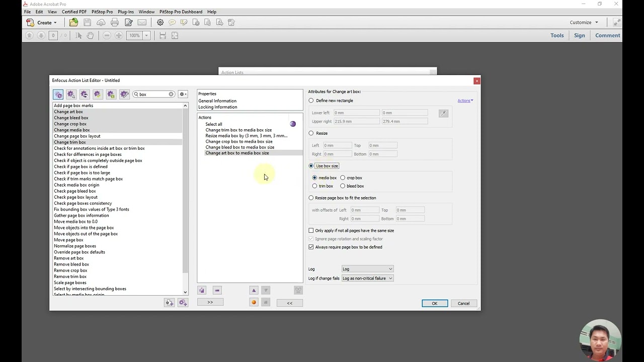The height and width of the screenshot is (362, 644).
Task: Click the Print icon in Acrobat toolbar
Action: tap(115, 22)
